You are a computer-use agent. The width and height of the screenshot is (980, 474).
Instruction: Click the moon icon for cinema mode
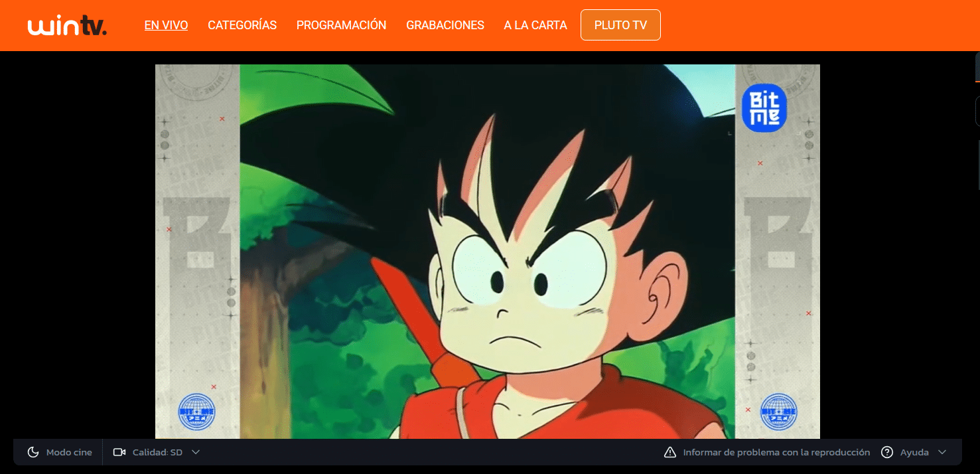(x=33, y=452)
